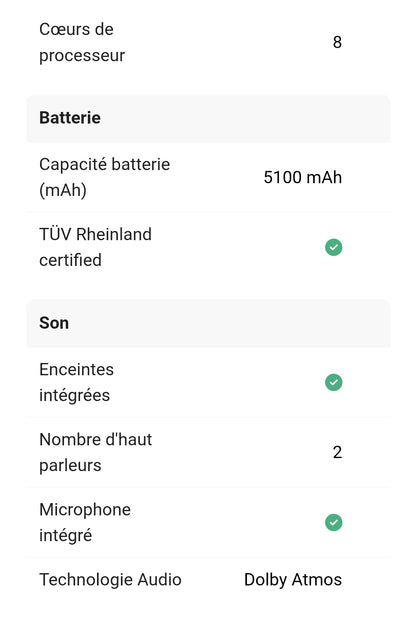Click the Microphone intégré green checkmark icon

click(333, 522)
